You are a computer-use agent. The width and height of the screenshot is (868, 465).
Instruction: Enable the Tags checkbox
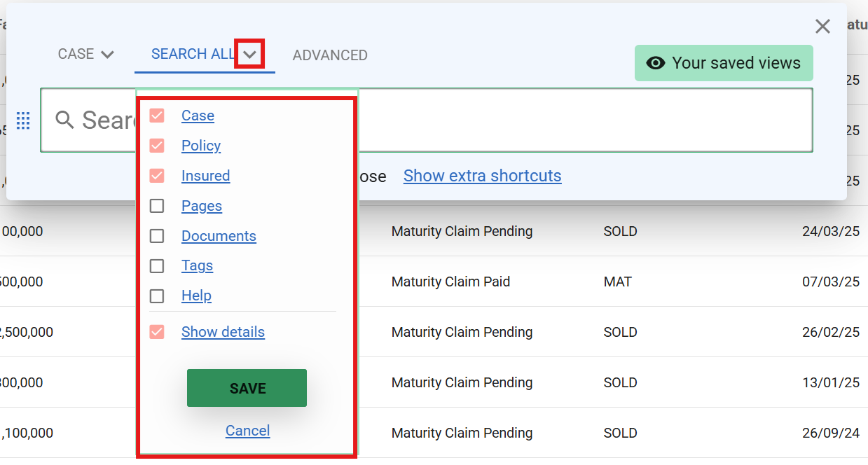157,266
